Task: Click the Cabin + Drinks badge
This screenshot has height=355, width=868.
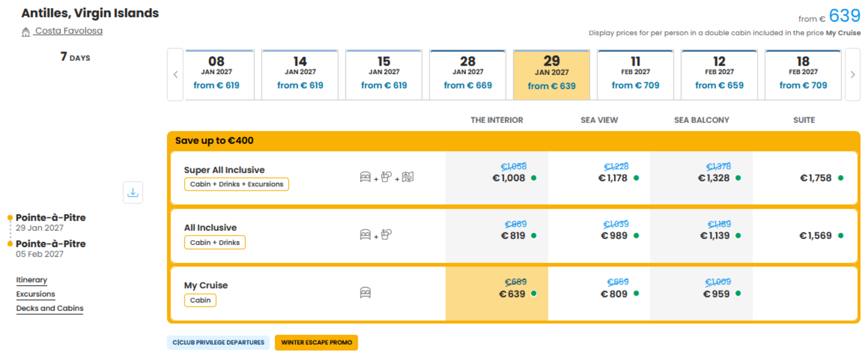Action: point(215,242)
